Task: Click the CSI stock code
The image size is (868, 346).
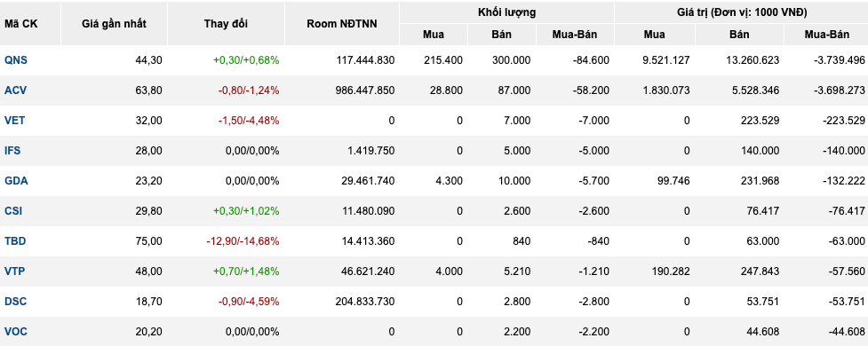Action: point(13,210)
